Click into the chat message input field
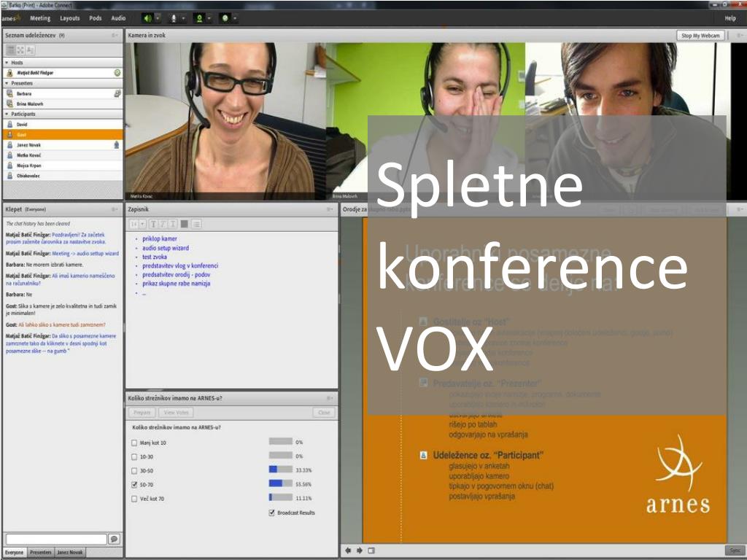This screenshot has width=747, height=560. click(56, 539)
